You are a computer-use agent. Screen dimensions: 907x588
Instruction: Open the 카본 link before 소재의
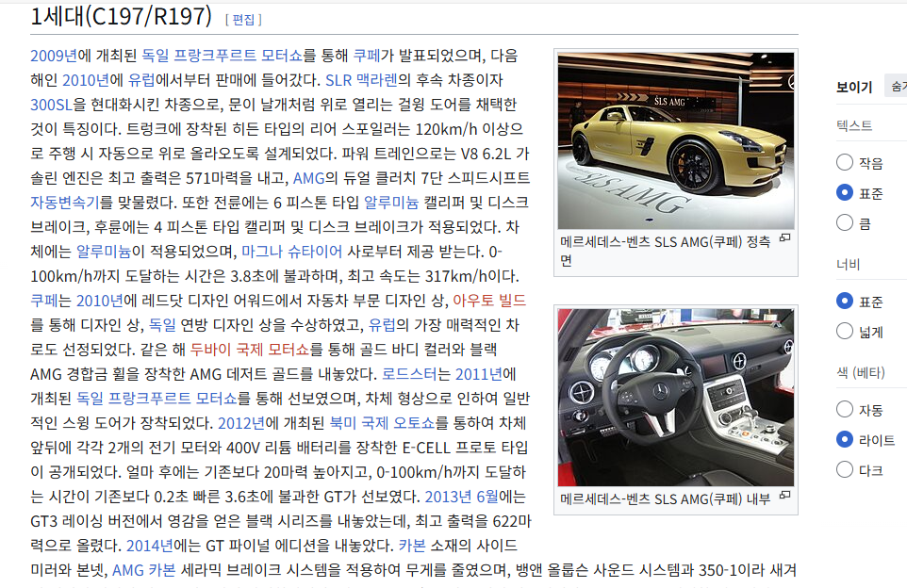tap(412, 546)
